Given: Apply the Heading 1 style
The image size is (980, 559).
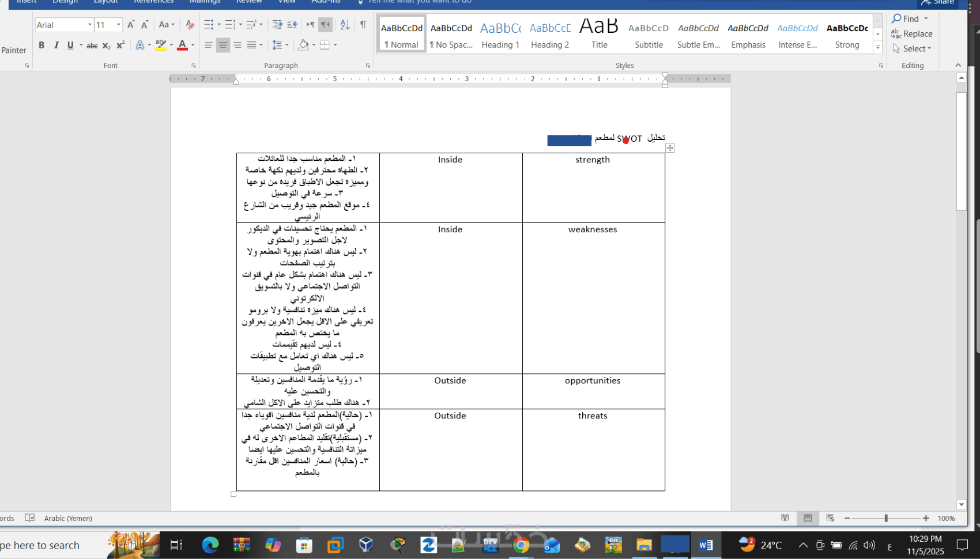Looking at the screenshot, I should (500, 35).
